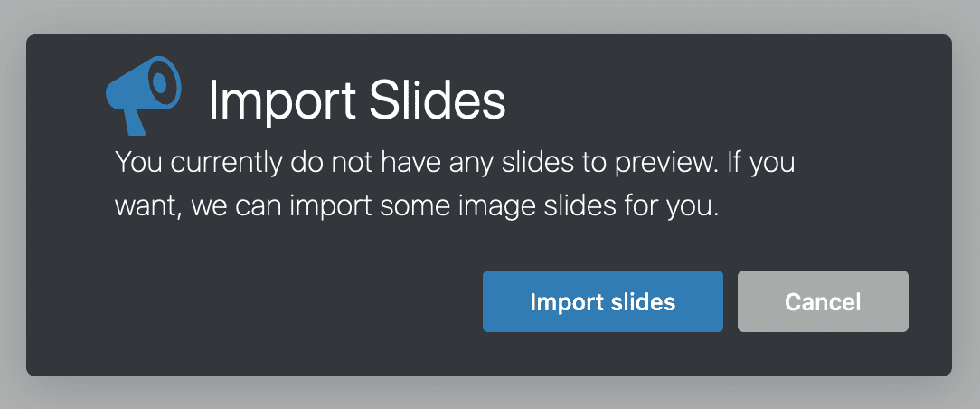This screenshot has height=409, width=980.
Task: Dismiss the Import Slides dialog with Cancel
Action: [x=823, y=301]
